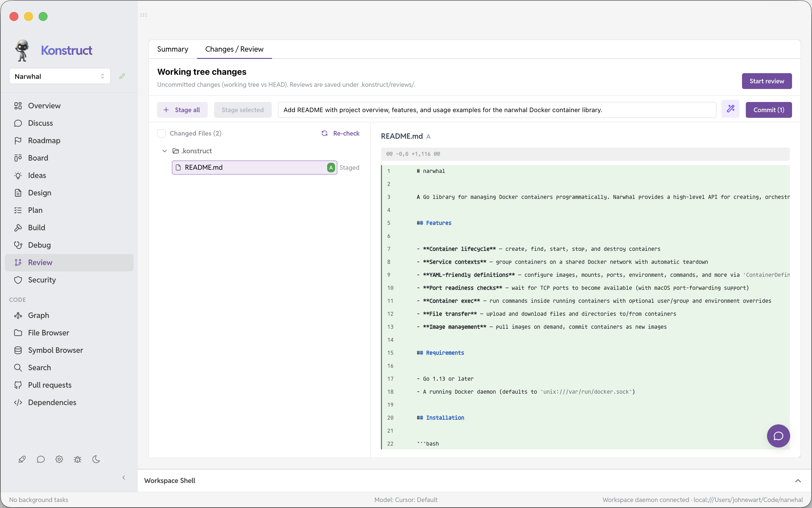Open the code Graph view

pos(69,315)
